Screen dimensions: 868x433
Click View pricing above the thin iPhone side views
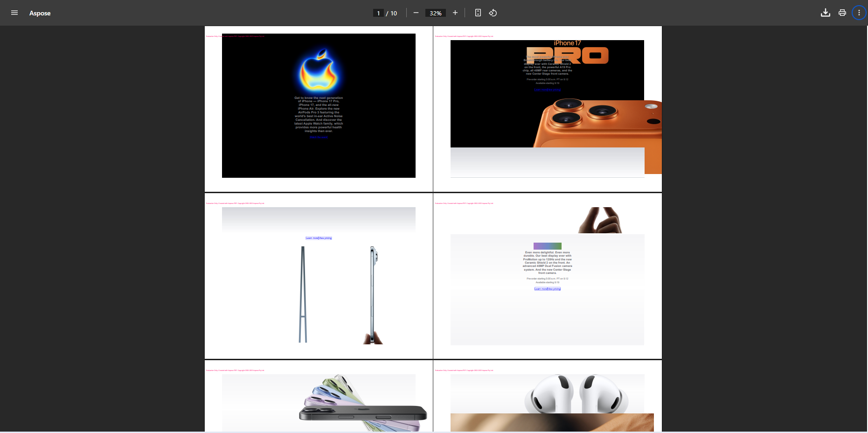(326, 238)
